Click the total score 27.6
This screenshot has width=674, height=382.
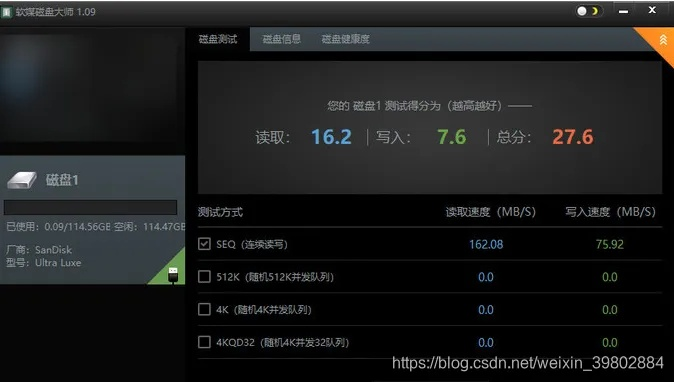[x=573, y=137]
